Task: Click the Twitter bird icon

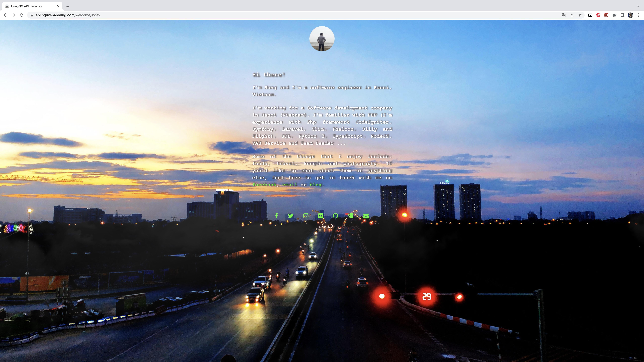Action: [x=291, y=216]
